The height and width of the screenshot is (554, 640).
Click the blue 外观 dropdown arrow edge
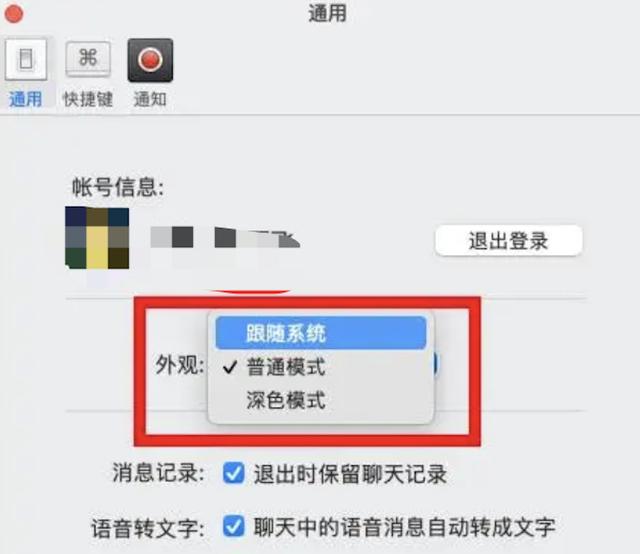pos(435,363)
